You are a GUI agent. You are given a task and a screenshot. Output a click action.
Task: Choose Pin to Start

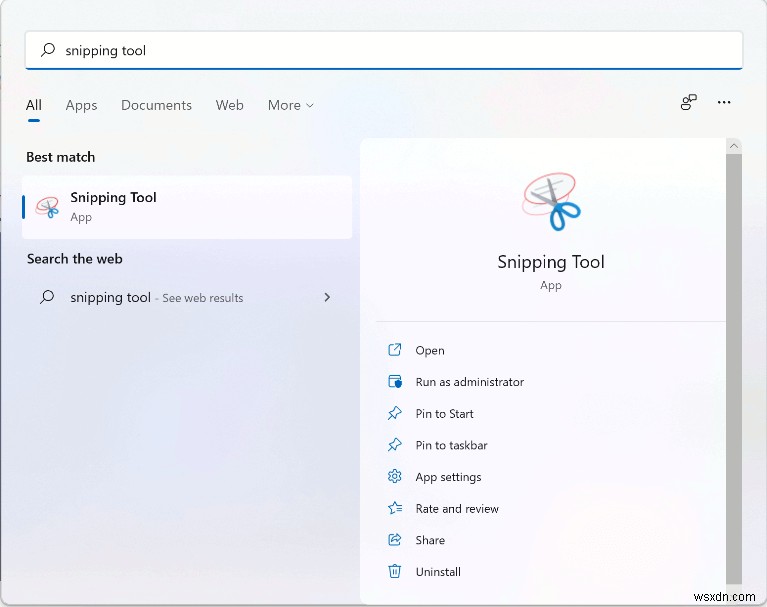tap(445, 414)
